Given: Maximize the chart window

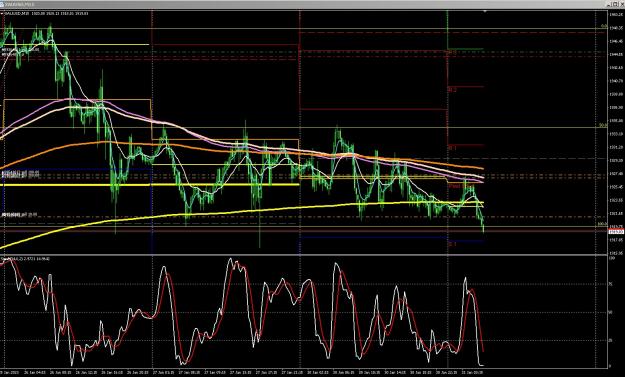Looking at the screenshot, I should point(614,4).
